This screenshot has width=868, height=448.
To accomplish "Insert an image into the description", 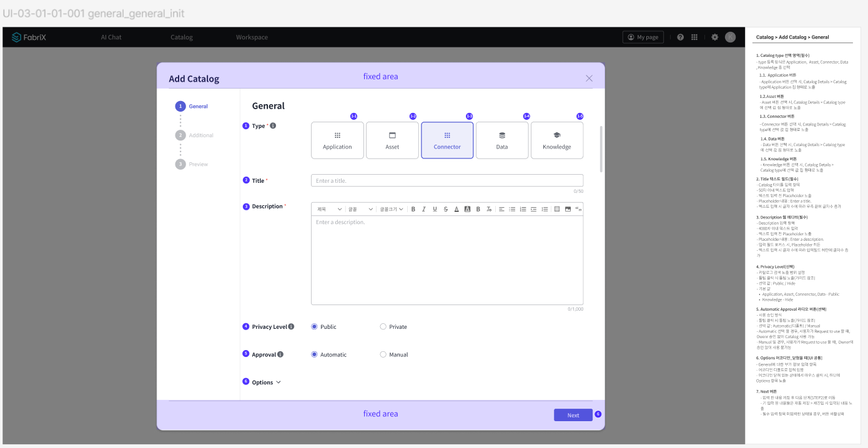I will pyautogui.click(x=568, y=209).
